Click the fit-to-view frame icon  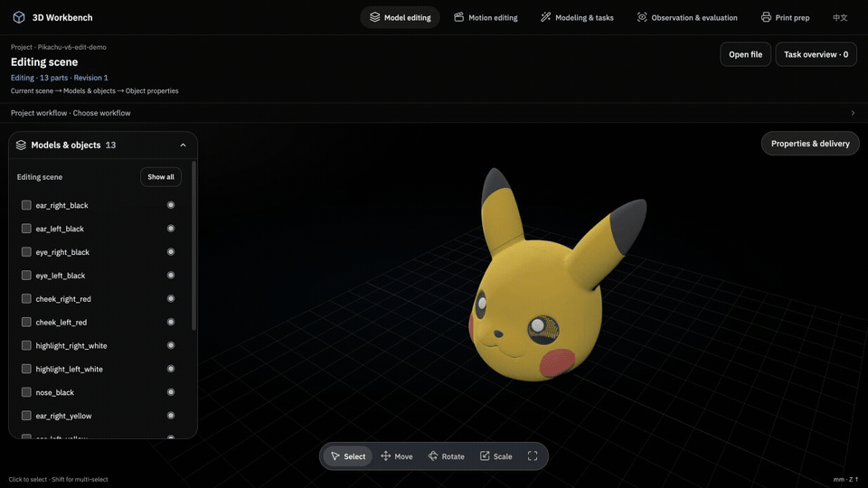click(x=533, y=456)
